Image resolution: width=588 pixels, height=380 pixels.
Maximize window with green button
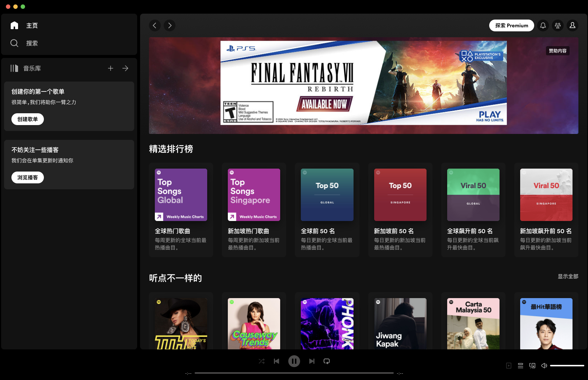[x=23, y=7]
